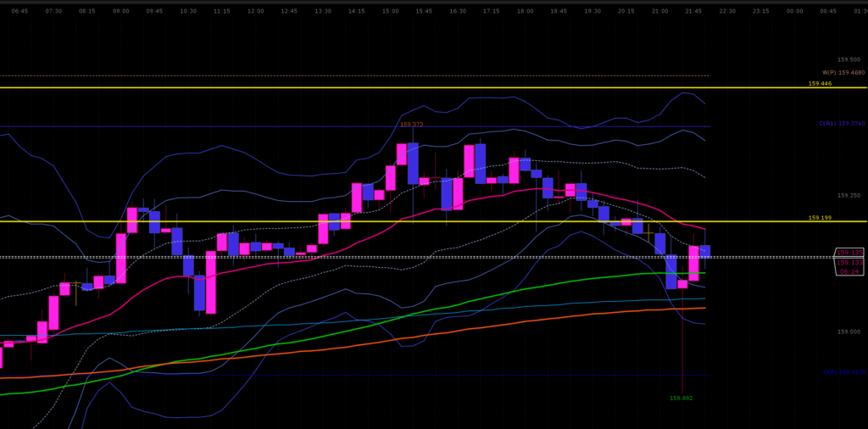
Task: Click the D(P) daily pivot label
Action: pos(843,372)
